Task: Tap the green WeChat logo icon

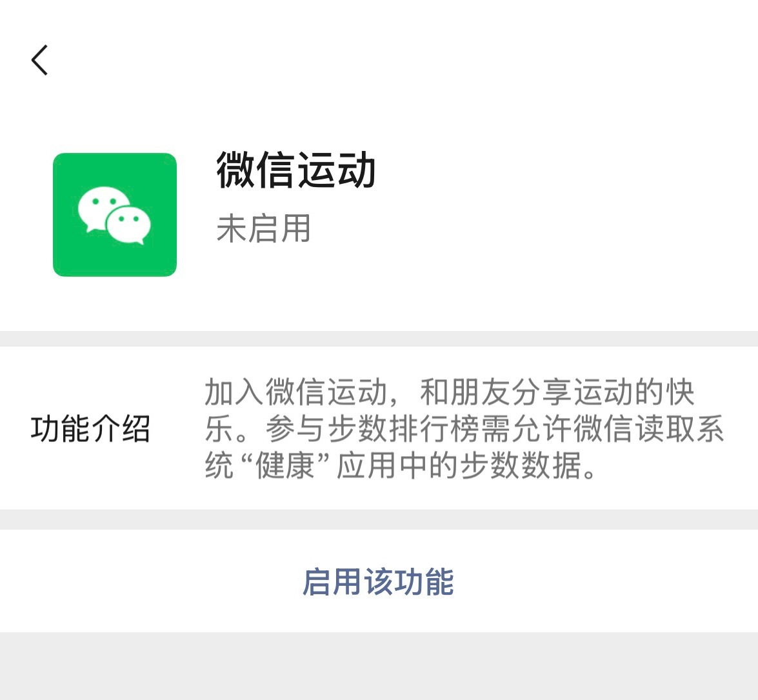Action: [x=115, y=215]
